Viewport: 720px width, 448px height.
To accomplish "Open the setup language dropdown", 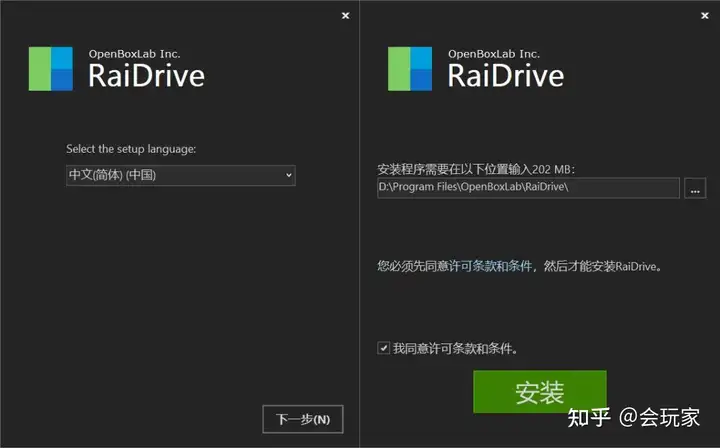I will coord(180,175).
